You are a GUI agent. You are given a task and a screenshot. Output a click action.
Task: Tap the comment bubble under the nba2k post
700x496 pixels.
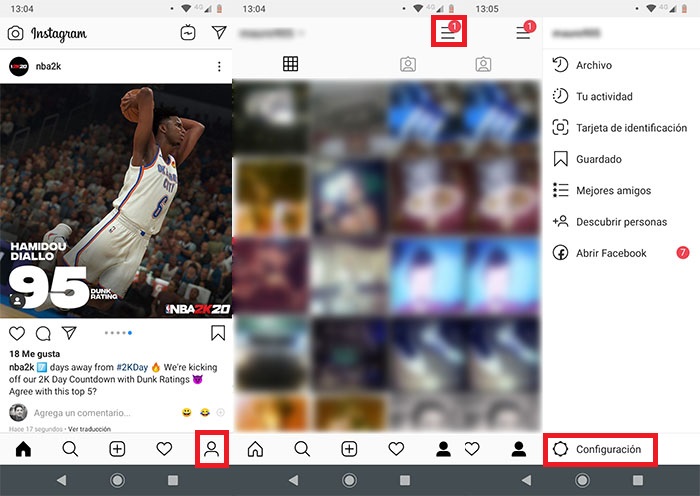(43, 333)
